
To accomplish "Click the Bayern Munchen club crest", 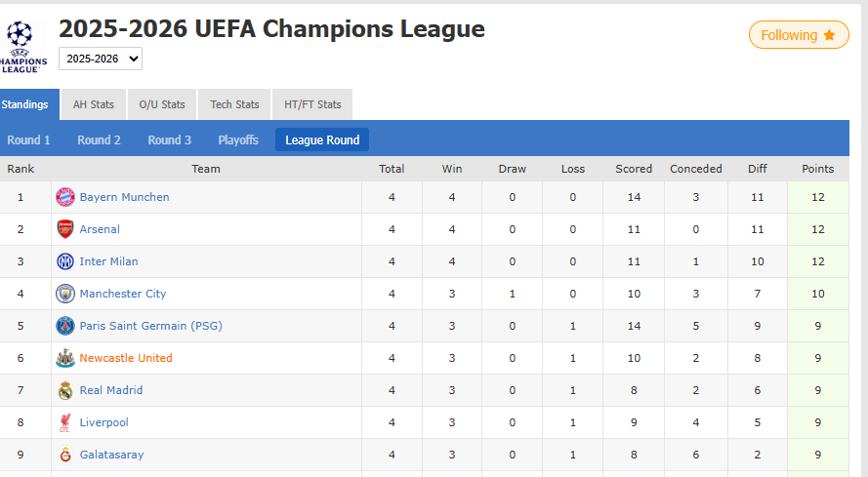I will (65, 197).
